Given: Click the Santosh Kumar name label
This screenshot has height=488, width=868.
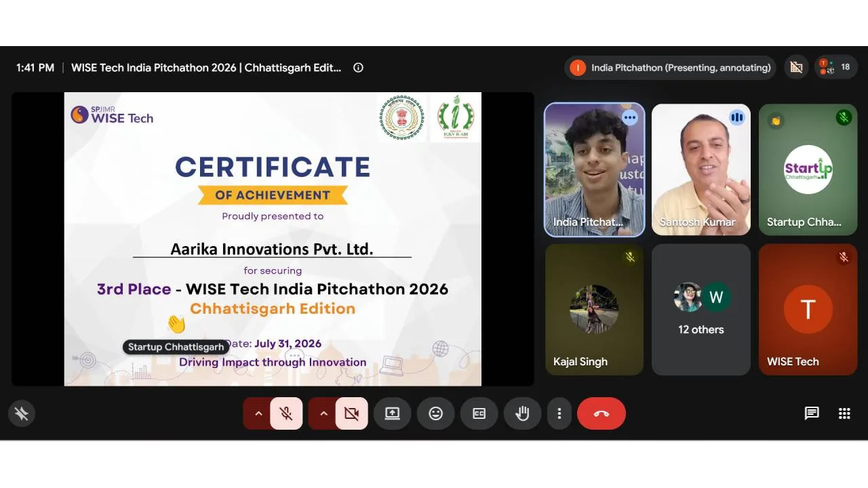Looking at the screenshot, I should click(x=697, y=222).
